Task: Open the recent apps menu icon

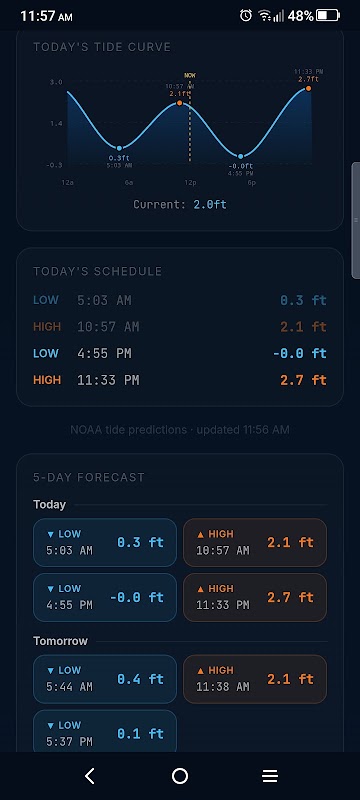Action: [x=270, y=776]
